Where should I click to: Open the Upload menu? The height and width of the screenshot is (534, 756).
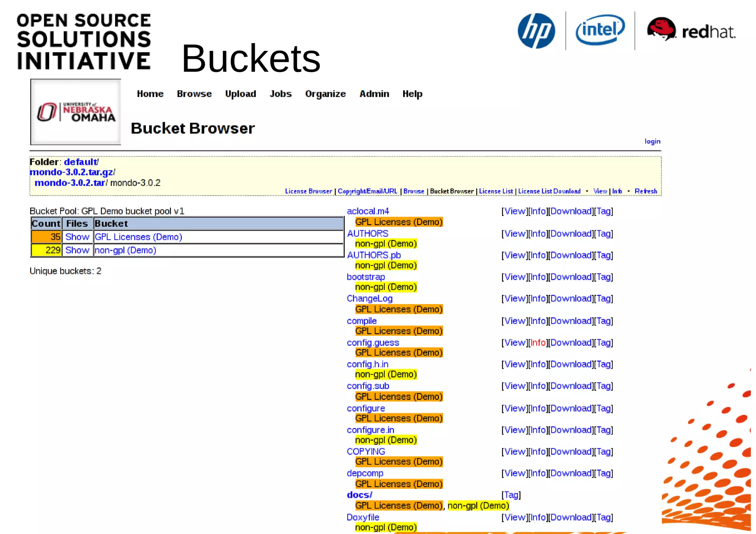(240, 94)
